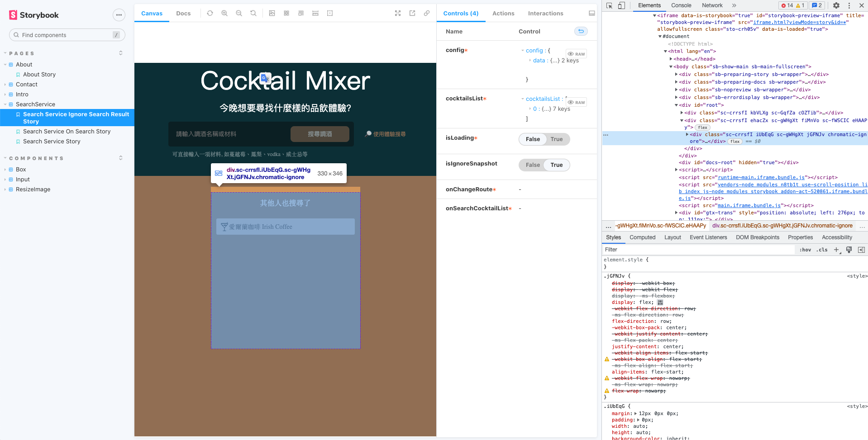Viewport: 868px width, 440px height.
Task: Open Storybook shortcuts menu (ellipsis button)
Action: [119, 15]
